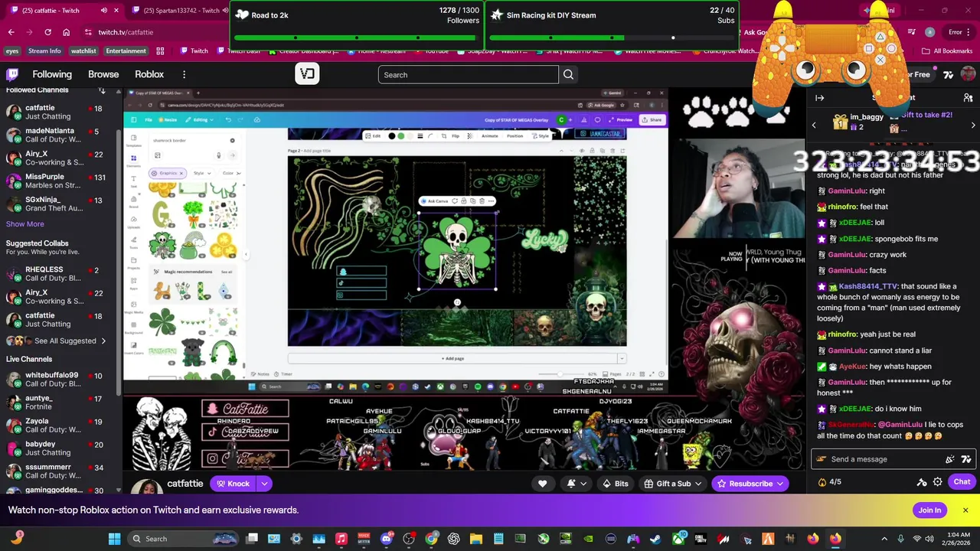Open the emote picker in chat box
The width and height of the screenshot is (980, 551).
[966, 459]
